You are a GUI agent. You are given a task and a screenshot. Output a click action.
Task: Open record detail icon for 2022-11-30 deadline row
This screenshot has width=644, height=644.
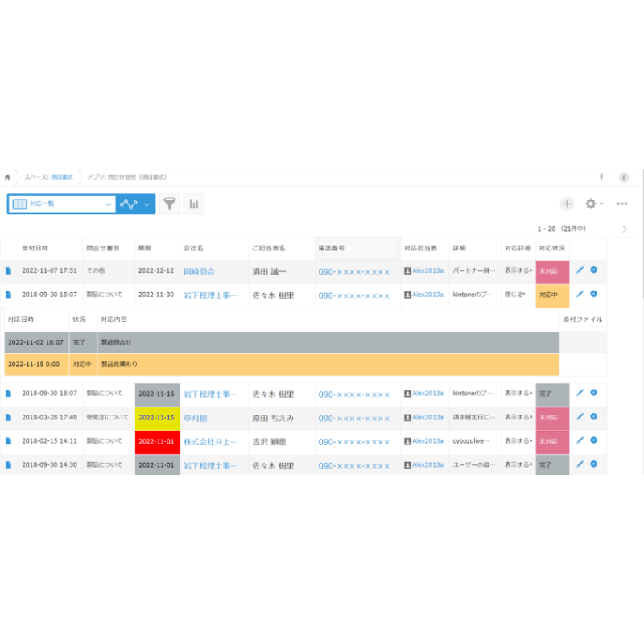click(x=8, y=295)
